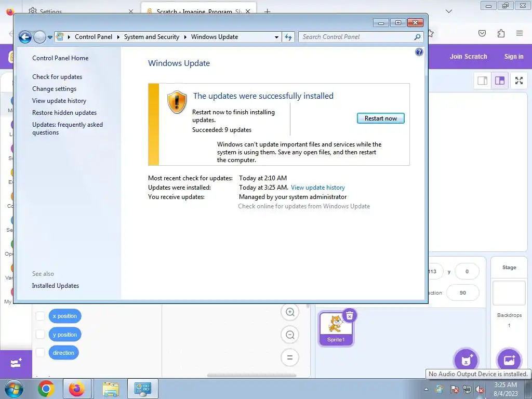Switch Scratch to small stage layout
This screenshot has height=399, width=532.
coord(483,81)
